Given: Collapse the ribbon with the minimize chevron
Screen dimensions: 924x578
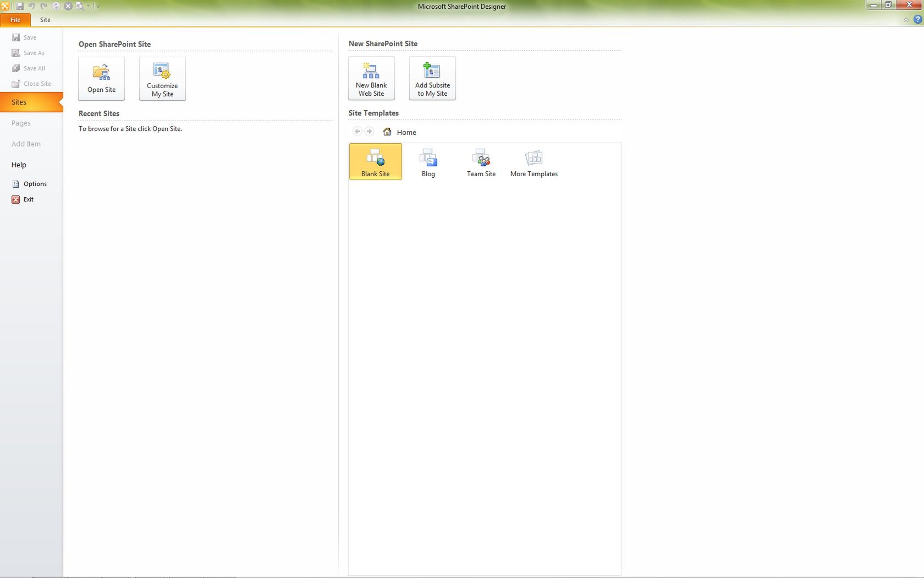Looking at the screenshot, I should pyautogui.click(x=905, y=19).
